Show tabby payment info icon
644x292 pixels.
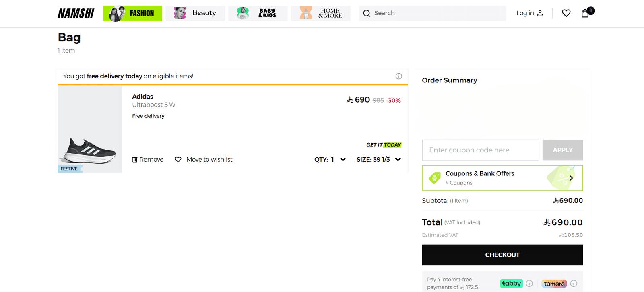529,284
